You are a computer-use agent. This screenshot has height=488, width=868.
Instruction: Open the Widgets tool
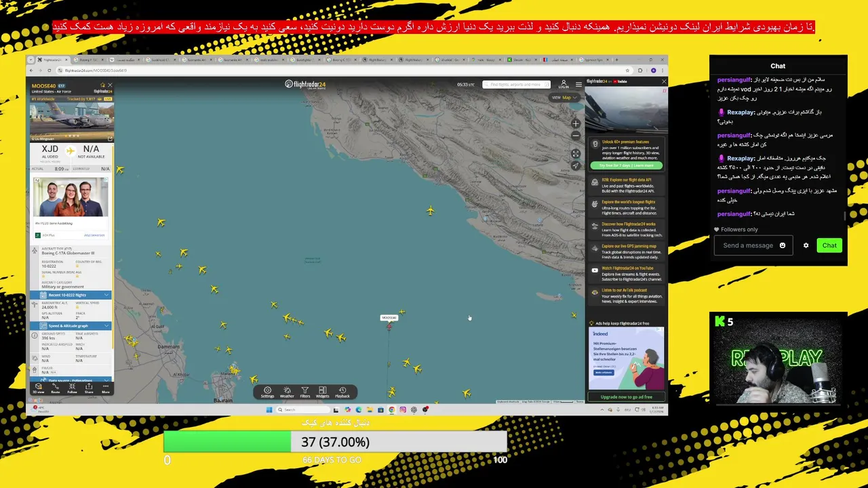(322, 392)
